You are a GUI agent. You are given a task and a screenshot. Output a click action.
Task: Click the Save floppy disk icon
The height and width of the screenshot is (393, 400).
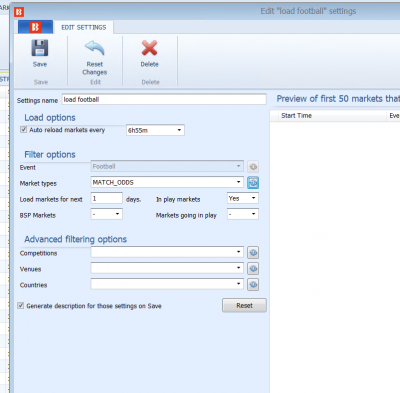click(x=40, y=48)
